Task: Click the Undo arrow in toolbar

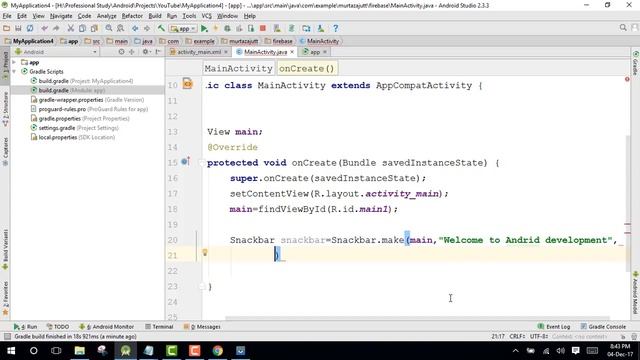Action: point(44,28)
